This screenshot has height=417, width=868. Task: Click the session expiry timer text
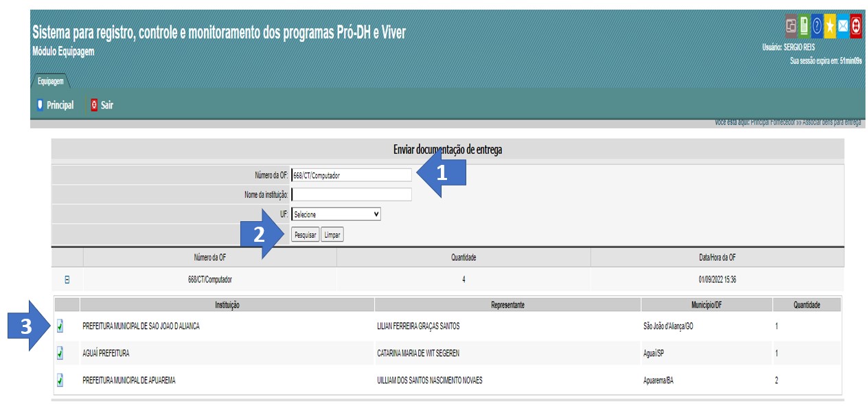coord(826,60)
